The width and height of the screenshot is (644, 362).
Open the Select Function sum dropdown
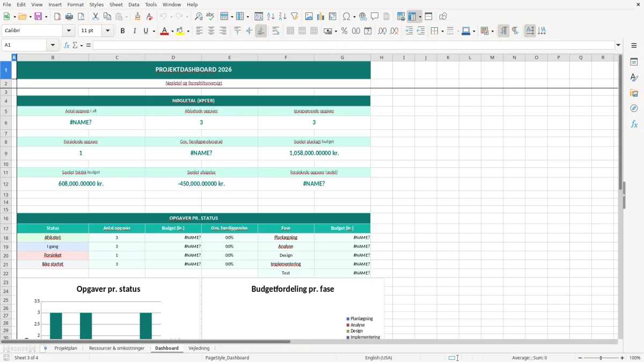click(82, 45)
